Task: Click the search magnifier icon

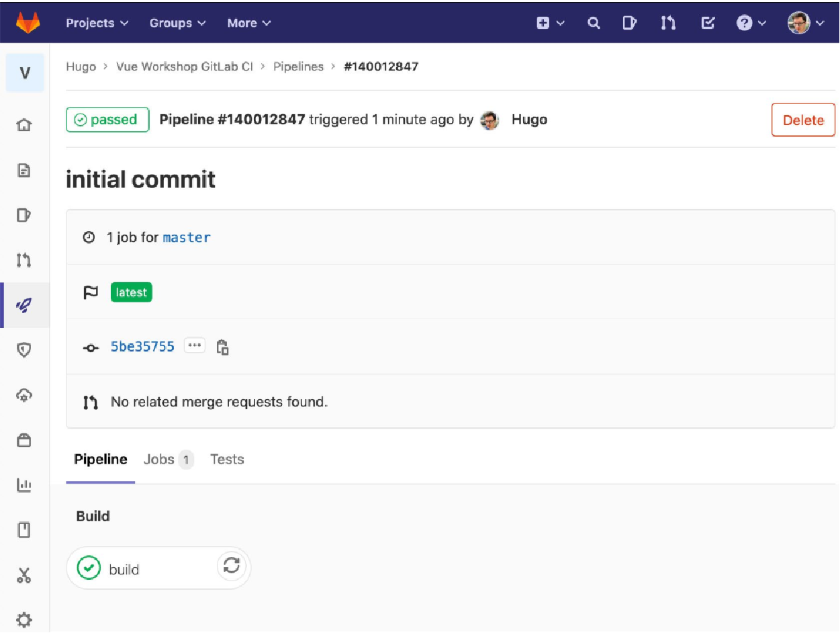Action: pos(594,23)
